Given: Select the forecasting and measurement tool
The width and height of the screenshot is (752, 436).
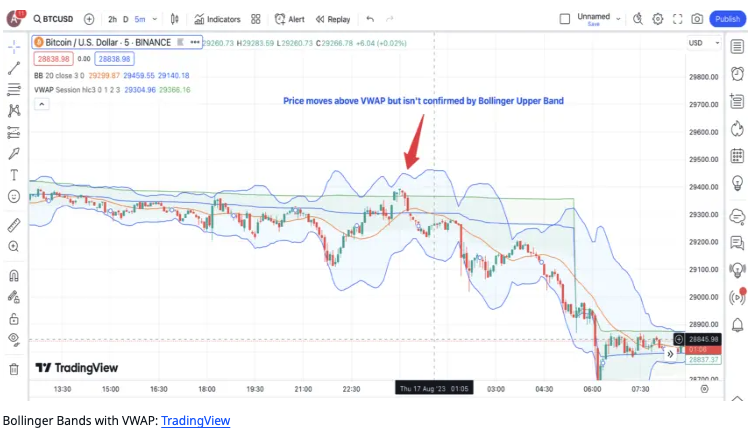Looking at the screenshot, I should pos(14,132).
